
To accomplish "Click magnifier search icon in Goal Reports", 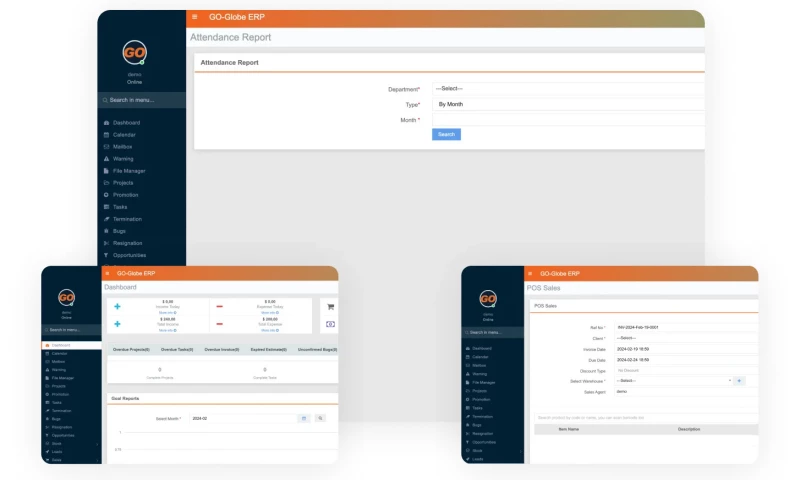I will pos(320,418).
